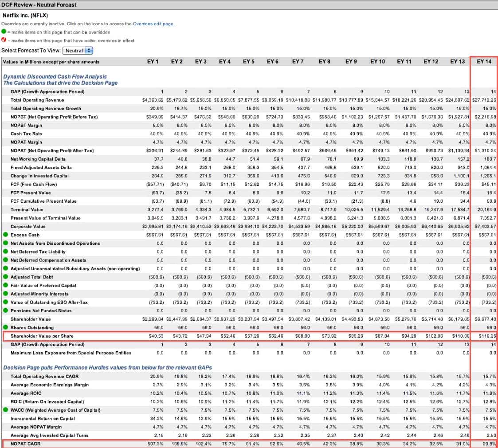Click green override icon beside Excess Cash
This screenshot has width=498, height=448.
tap(5, 235)
